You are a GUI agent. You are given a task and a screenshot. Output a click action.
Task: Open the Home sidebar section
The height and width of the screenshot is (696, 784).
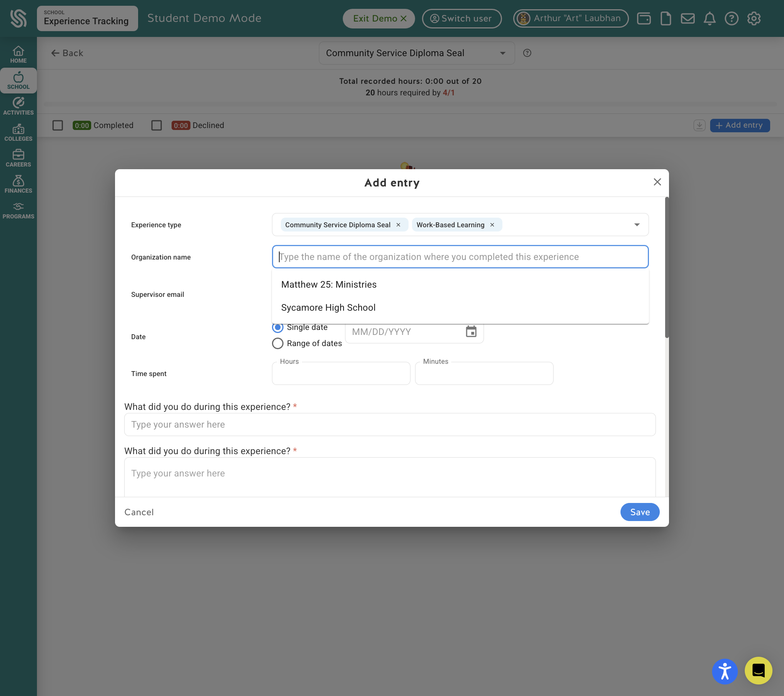[x=18, y=55]
